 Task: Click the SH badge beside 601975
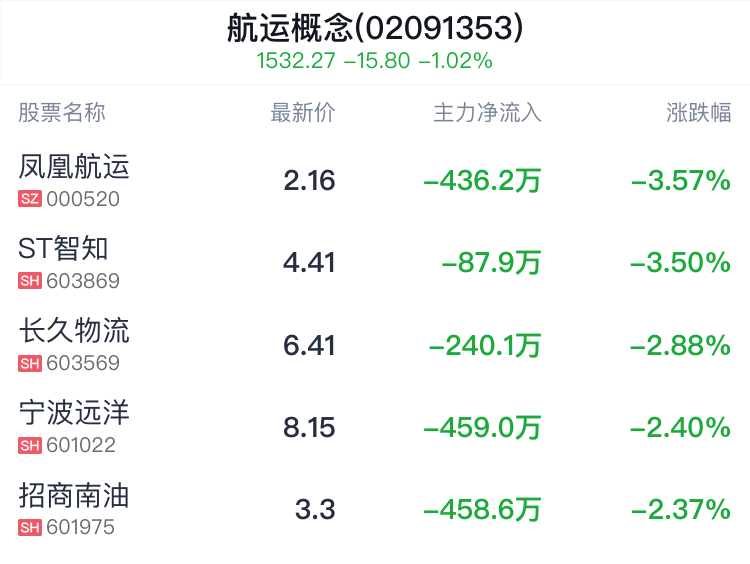tap(30, 527)
